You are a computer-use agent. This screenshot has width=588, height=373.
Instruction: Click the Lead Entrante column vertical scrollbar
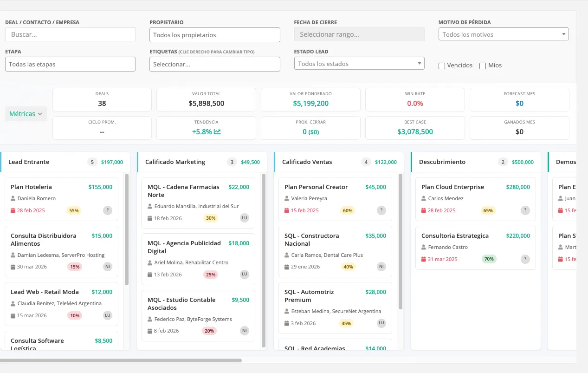coord(127,229)
